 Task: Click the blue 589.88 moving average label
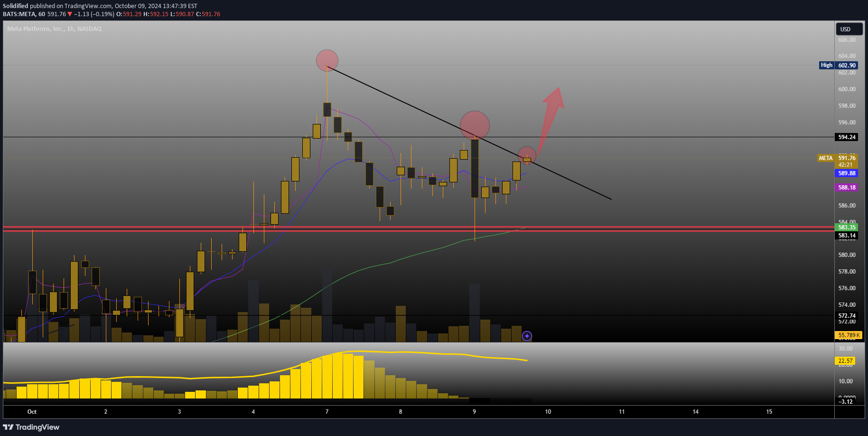coord(847,173)
